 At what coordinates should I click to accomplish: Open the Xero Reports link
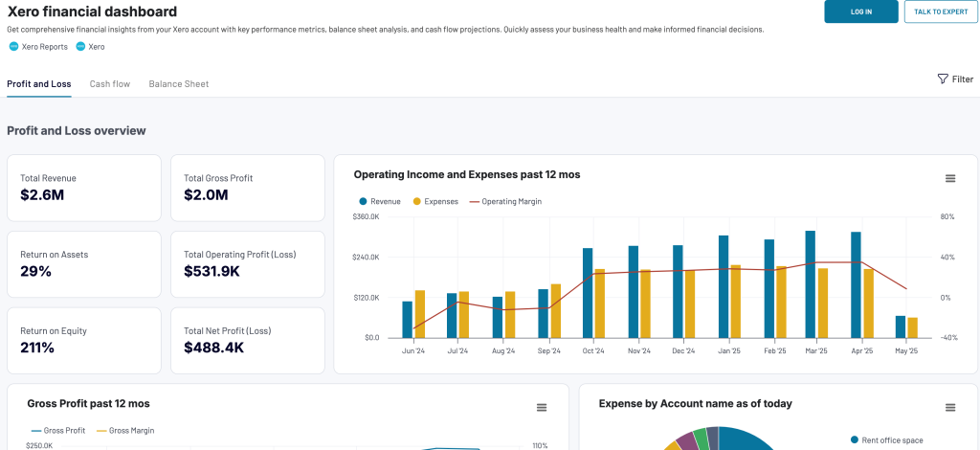point(44,46)
